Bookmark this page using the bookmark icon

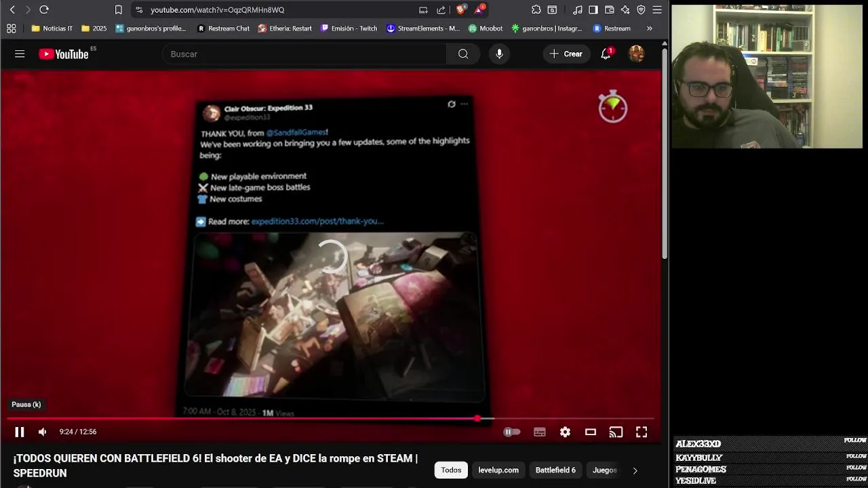(x=118, y=9)
